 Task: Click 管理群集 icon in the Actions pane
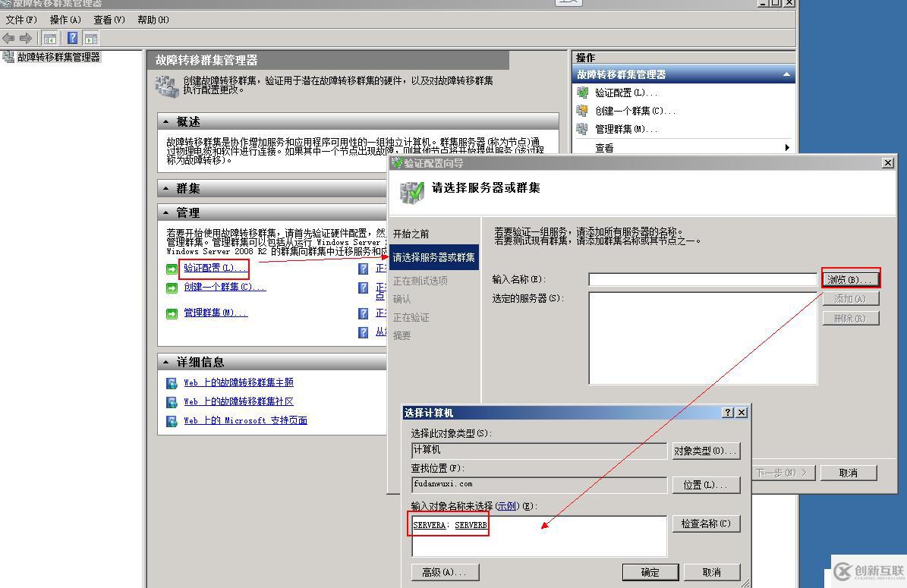582,130
